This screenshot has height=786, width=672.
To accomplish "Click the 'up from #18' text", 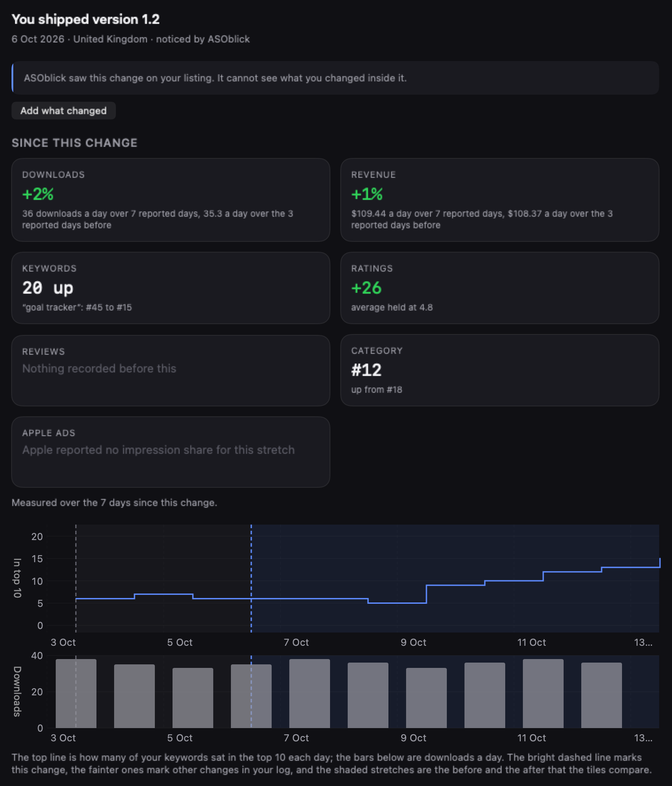I will (376, 390).
